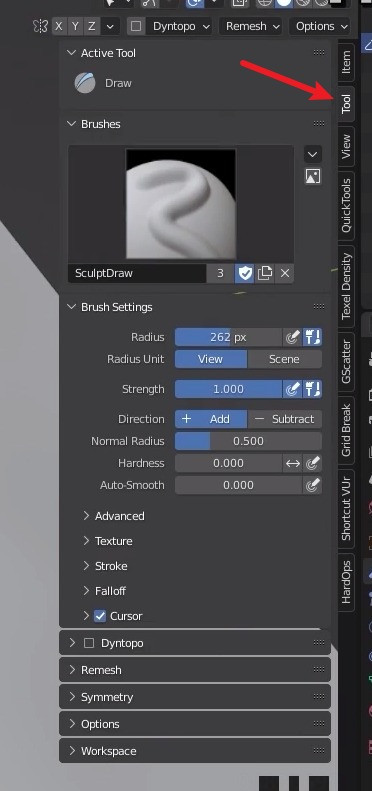
Task: Grab the Brushes panel drag handle
Action: 319,124
